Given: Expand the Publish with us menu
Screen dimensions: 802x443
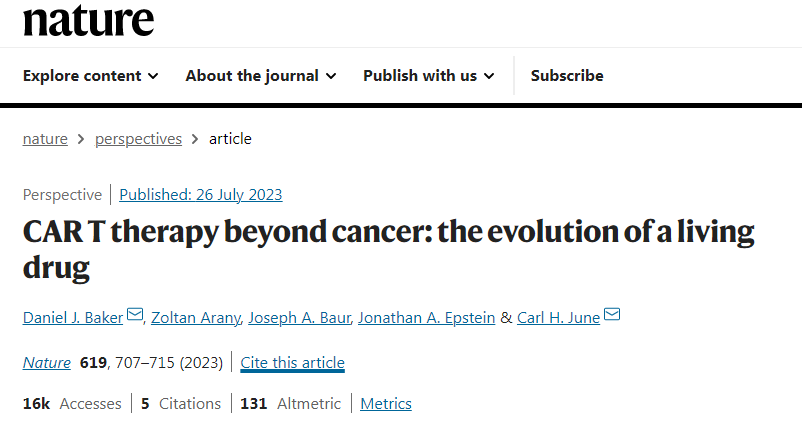Looking at the screenshot, I should tap(428, 76).
